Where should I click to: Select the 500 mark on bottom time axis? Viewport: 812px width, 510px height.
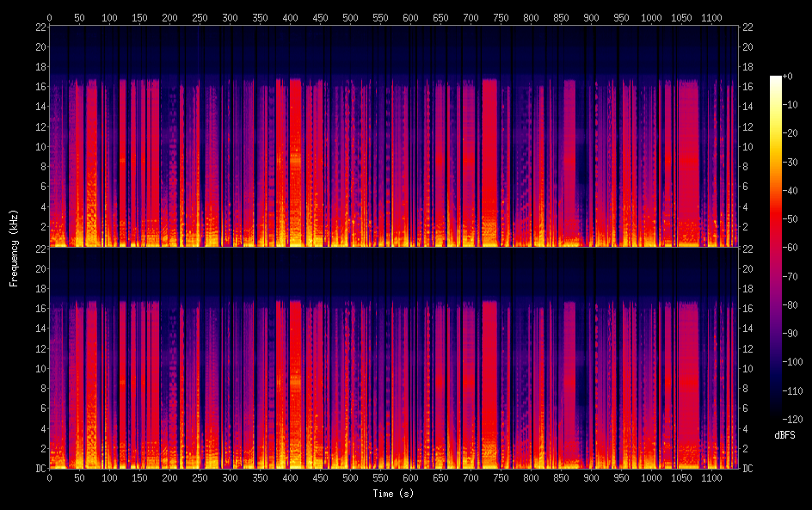pyautogui.click(x=350, y=477)
